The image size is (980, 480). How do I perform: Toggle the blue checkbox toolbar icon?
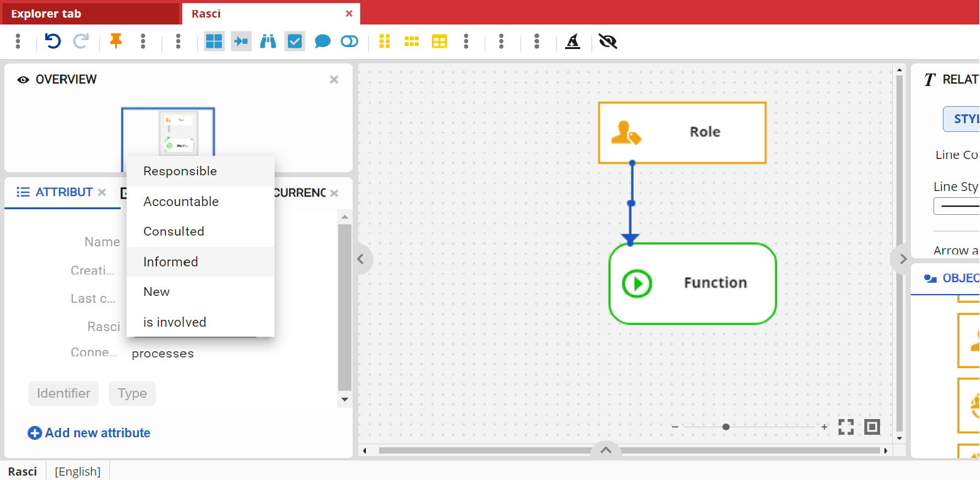pos(295,41)
